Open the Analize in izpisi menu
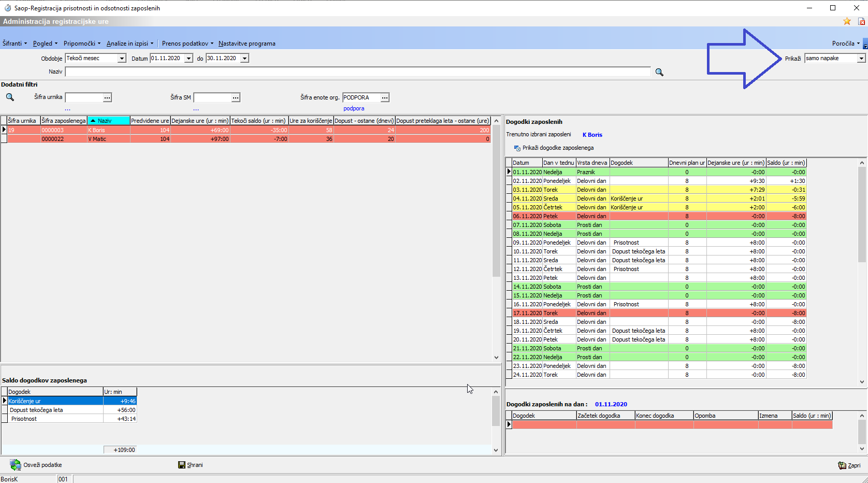The height and width of the screenshot is (483, 868). click(130, 44)
